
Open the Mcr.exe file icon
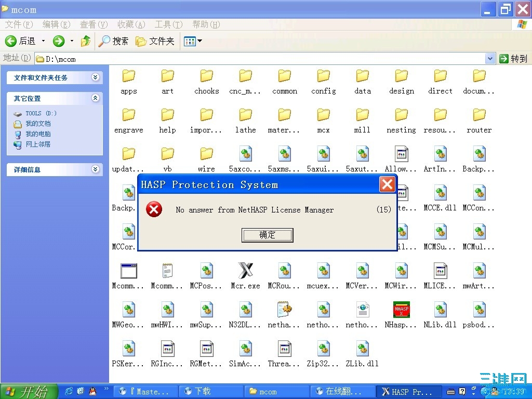(x=245, y=271)
